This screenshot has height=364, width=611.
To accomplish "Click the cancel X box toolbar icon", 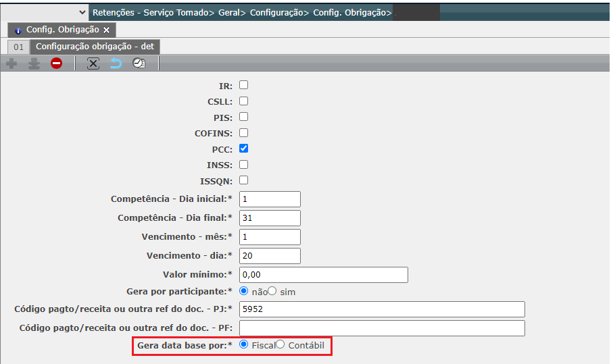I will point(93,63).
